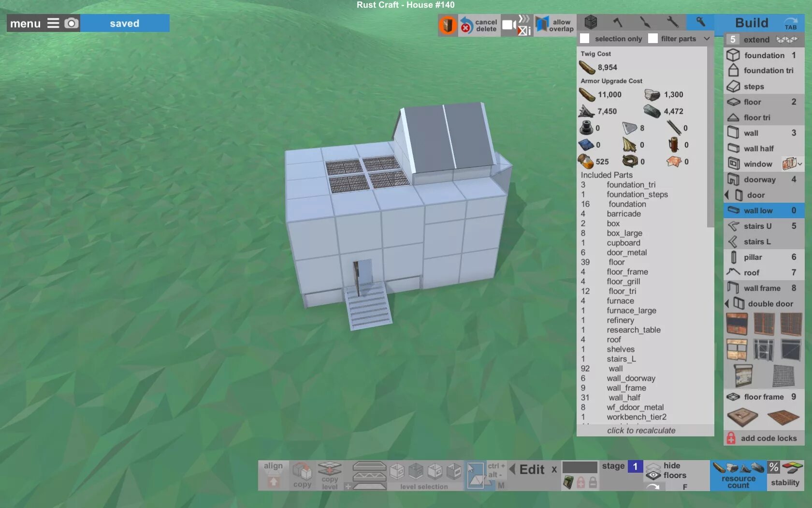This screenshot has width=812, height=508.
Task: Close Edit mode with the x
Action: (x=554, y=469)
